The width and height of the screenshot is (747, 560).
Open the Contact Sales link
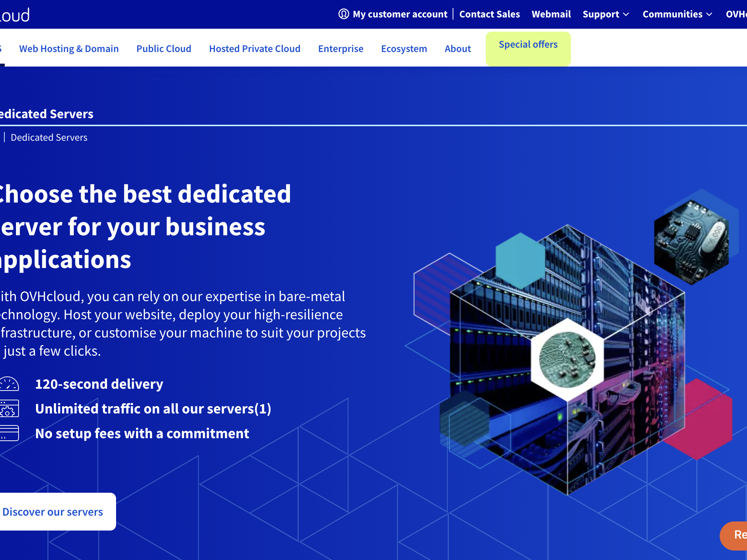489,14
